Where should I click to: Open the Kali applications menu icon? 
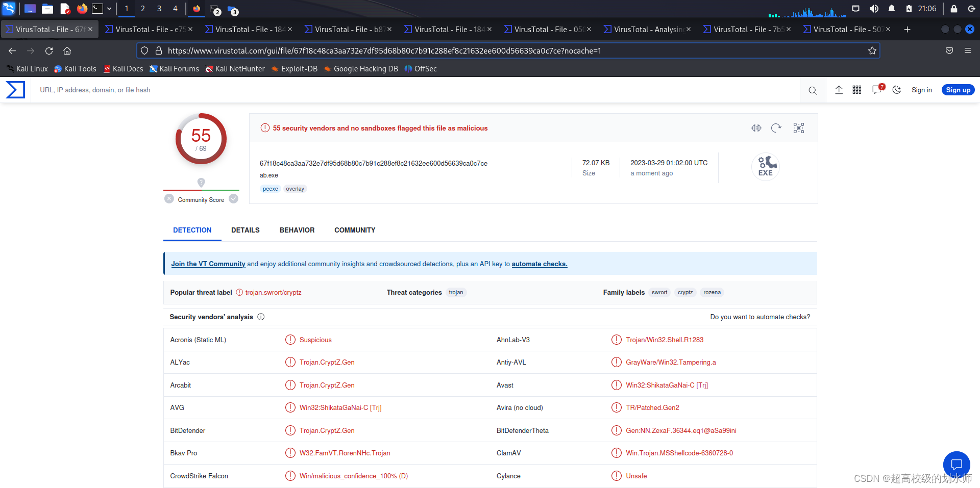click(9, 8)
